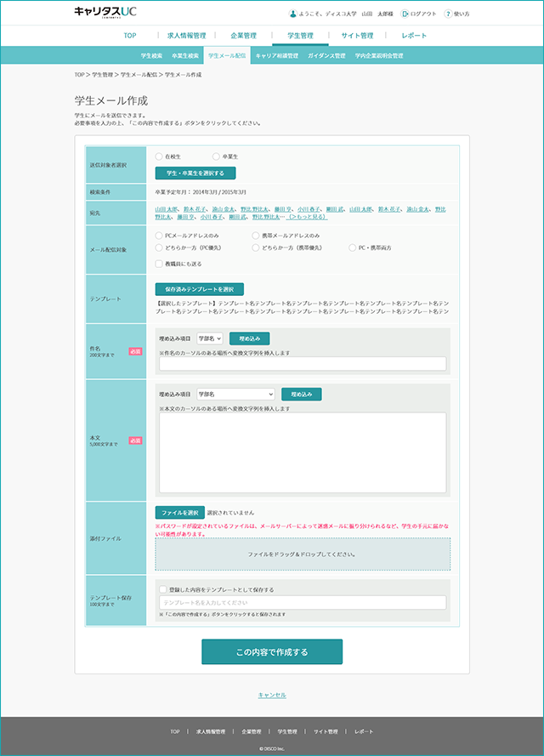Click the footer レポート link

[364, 731]
